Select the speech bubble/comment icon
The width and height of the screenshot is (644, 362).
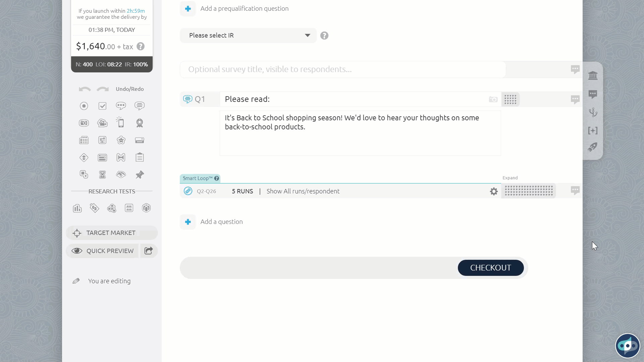click(x=593, y=94)
